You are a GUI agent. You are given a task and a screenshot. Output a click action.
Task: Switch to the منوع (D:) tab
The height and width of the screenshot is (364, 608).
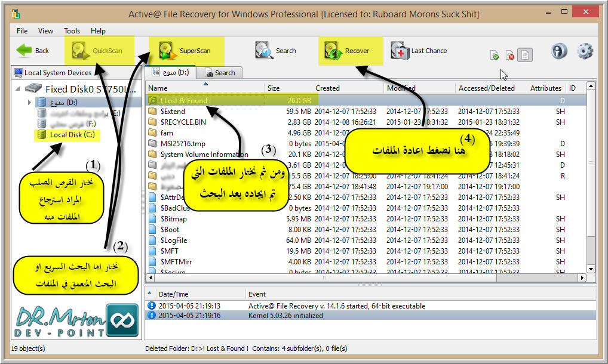point(170,72)
